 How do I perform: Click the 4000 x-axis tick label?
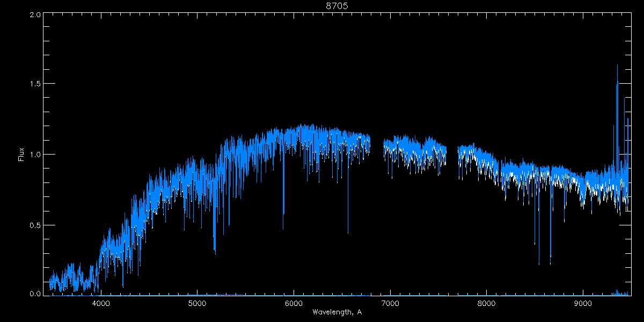coord(101,303)
